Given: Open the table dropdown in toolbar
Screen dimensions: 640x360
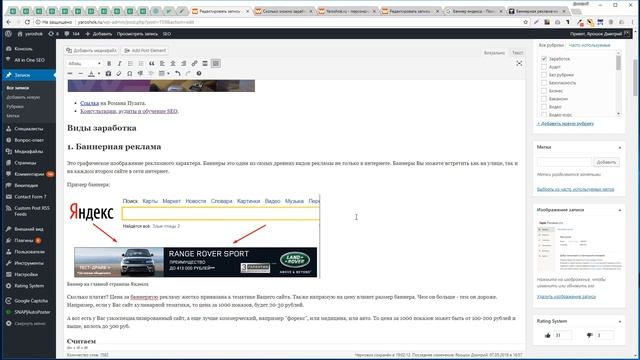Looking at the screenshot, I should (164, 73).
